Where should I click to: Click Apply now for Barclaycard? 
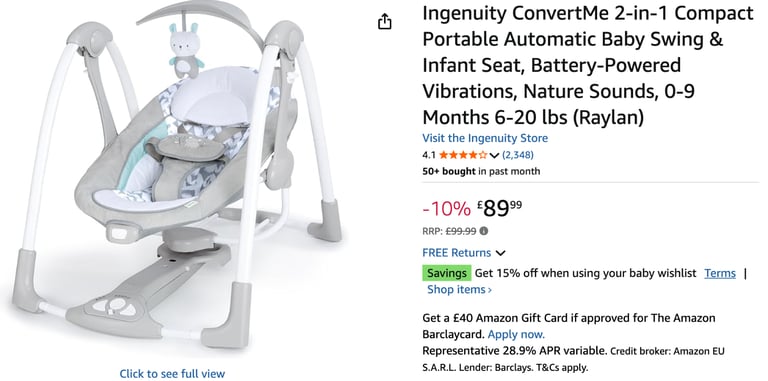tap(516, 334)
